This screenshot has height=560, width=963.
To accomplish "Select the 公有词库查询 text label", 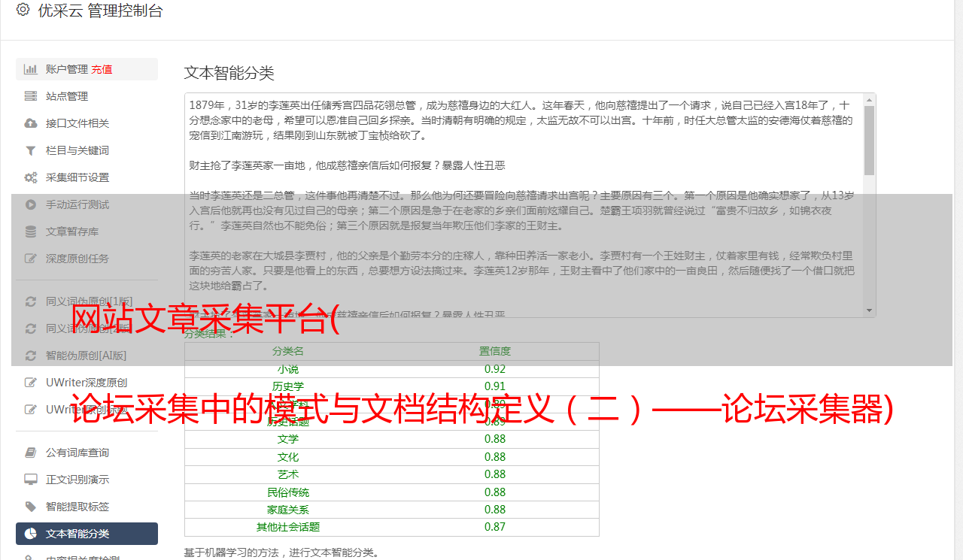I will click(77, 453).
